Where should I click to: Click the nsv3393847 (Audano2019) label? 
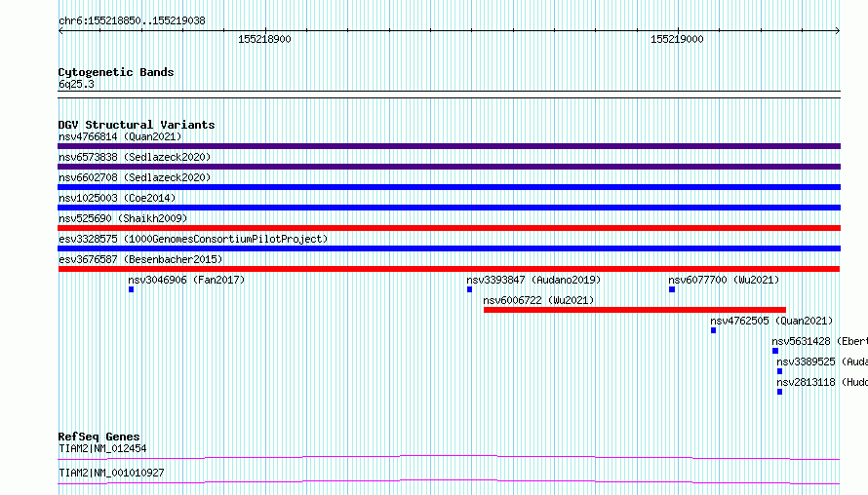[533, 280]
